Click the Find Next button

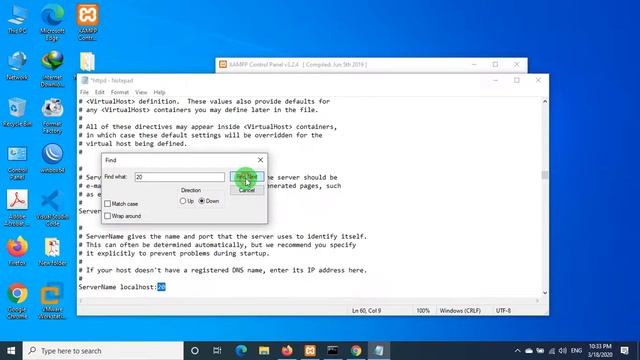pyautogui.click(x=247, y=177)
